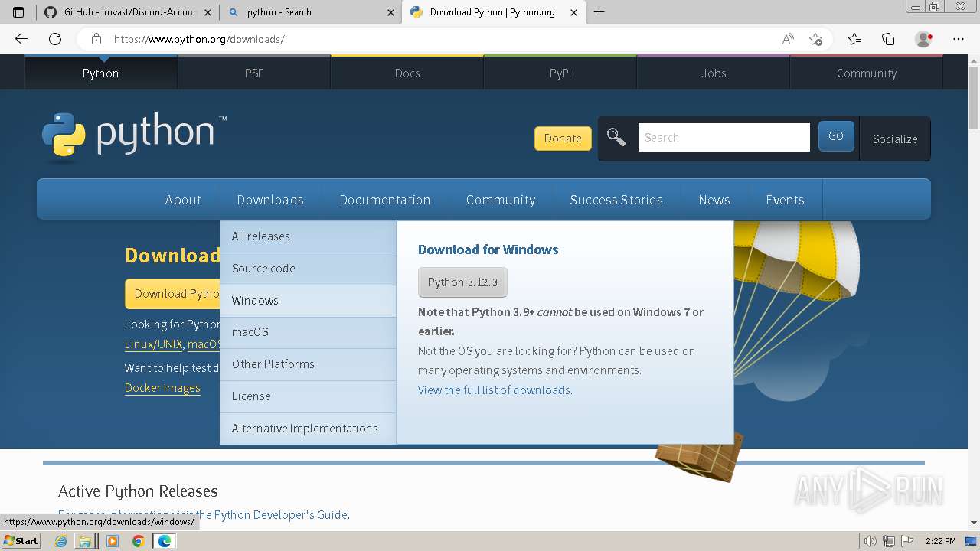This screenshot has height=551, width=980.
Task: Choose macOS in the Downloads submenu
Action: coord(308,332)
